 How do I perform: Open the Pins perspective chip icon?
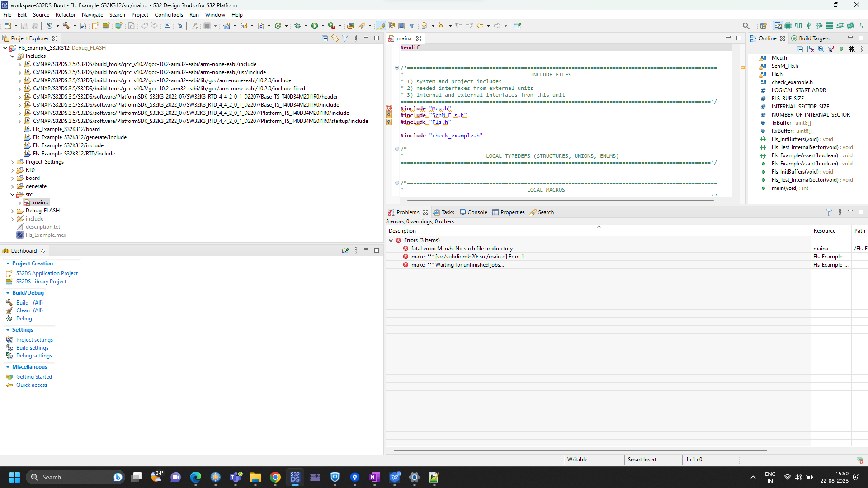[788, 26]
